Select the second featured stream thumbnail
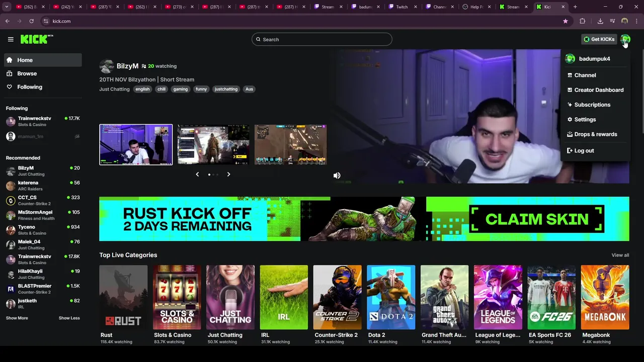The image size is (644, 362). click(x=213, y=145)
